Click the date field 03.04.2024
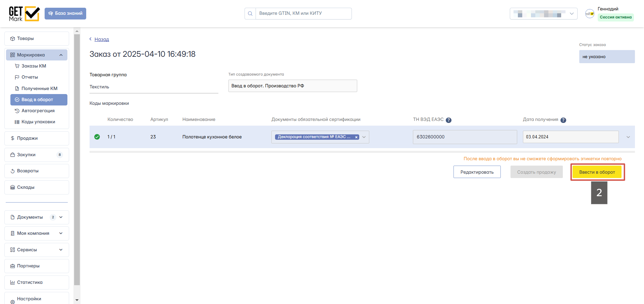The width and height of the screenshot is (644, 304). click(x=571, y=137)
